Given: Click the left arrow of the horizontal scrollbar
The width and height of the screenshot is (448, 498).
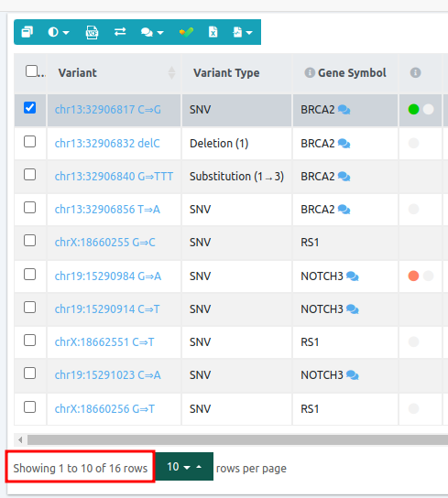Looking at the screenshot, I should point(20,440).
